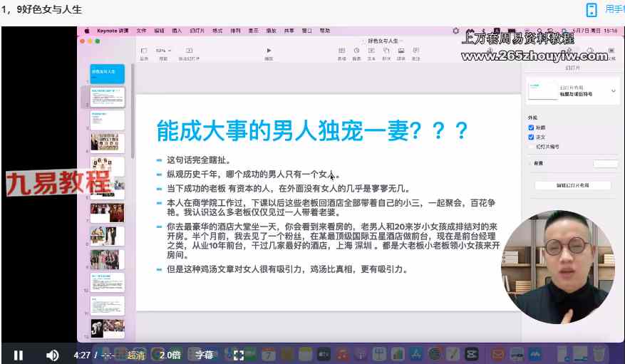Click the Table (表格) toolbar icon
Screen dimensions: 625x364
341,51
